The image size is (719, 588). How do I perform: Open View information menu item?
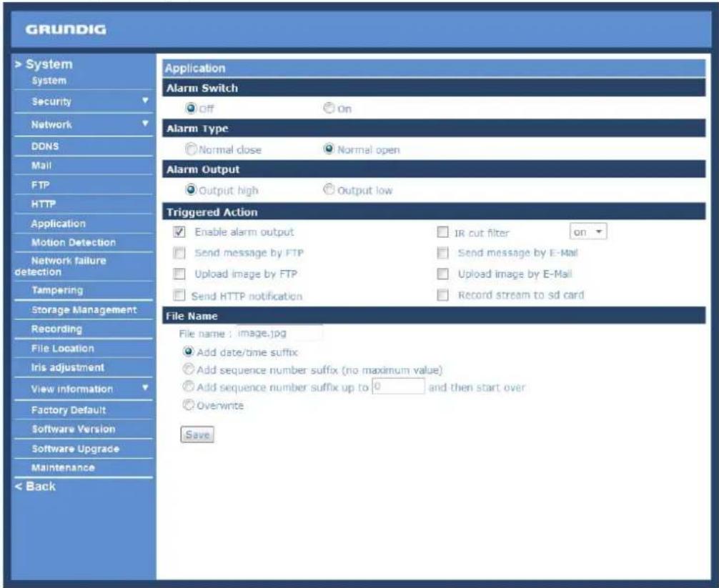72,389
